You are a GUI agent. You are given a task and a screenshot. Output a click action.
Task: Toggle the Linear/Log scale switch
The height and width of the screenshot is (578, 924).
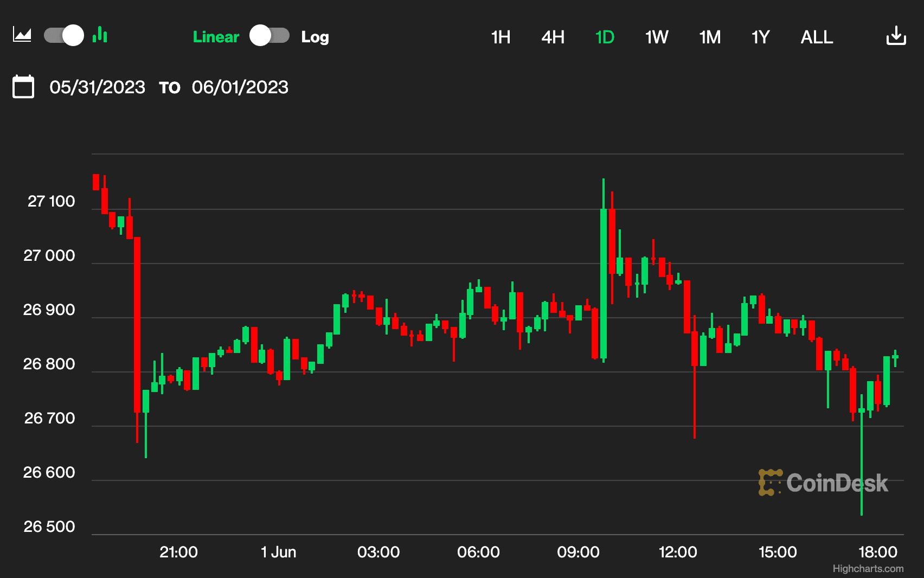click(269, 36)
